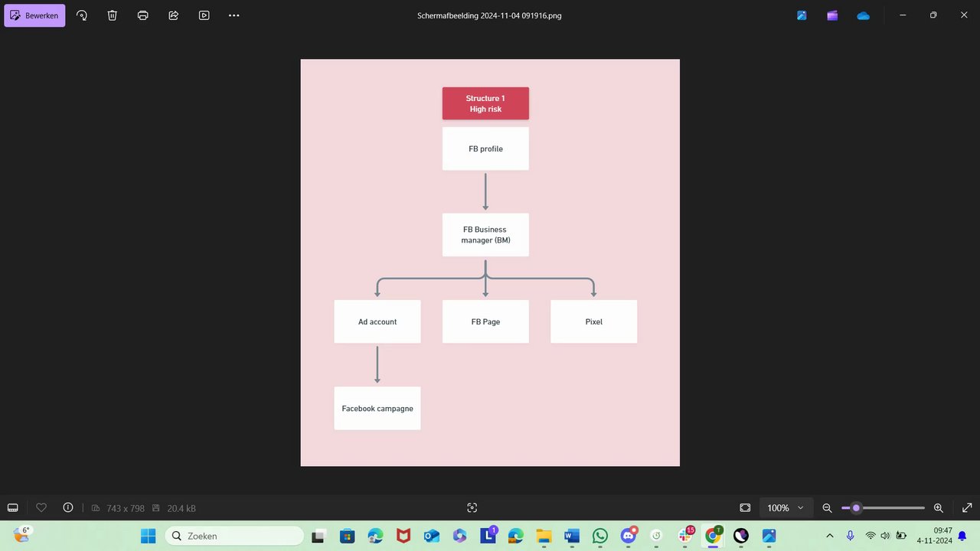Viewport: 980px width, 551px height.
Task: Start slideshow with the play icon
Action: (x=204, y=15)
